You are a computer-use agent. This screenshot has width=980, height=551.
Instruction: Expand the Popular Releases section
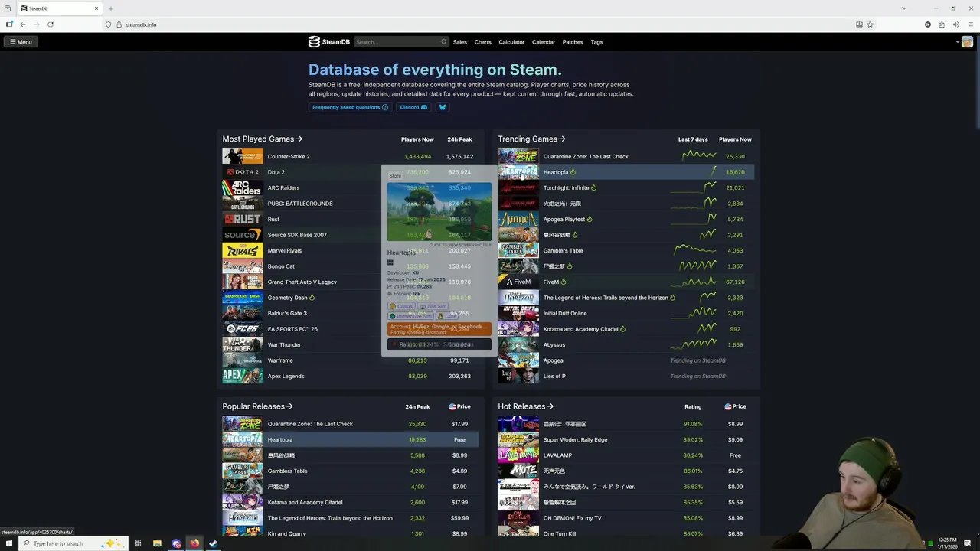[x=257, y=406]
